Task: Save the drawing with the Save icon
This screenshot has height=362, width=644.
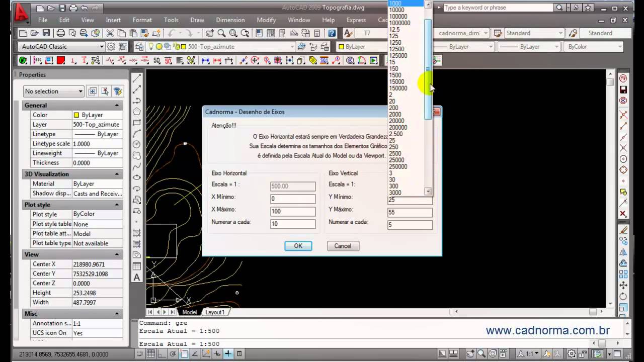Action: (46, 33)
